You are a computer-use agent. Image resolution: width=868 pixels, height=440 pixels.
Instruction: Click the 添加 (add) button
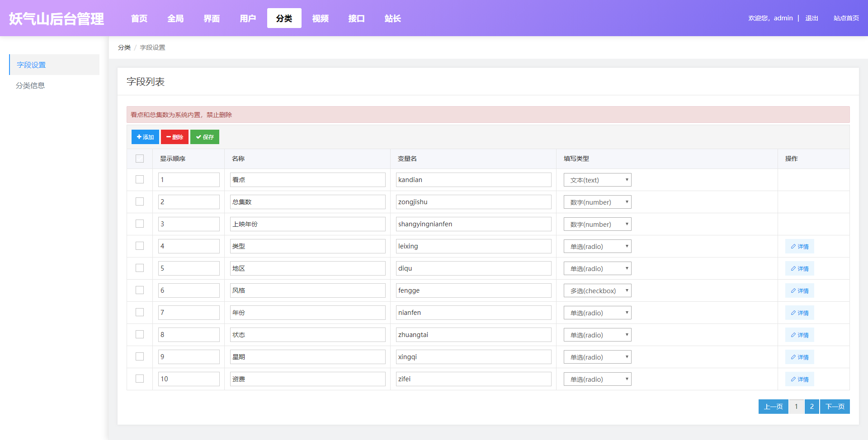145,137
